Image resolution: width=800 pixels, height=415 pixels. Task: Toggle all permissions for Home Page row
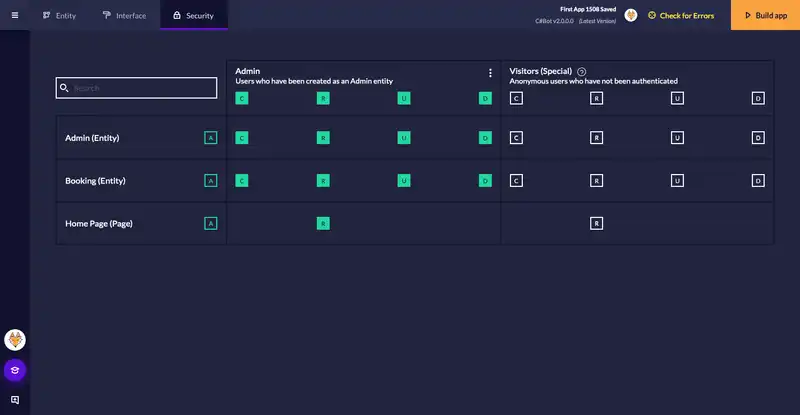point(210,224)
